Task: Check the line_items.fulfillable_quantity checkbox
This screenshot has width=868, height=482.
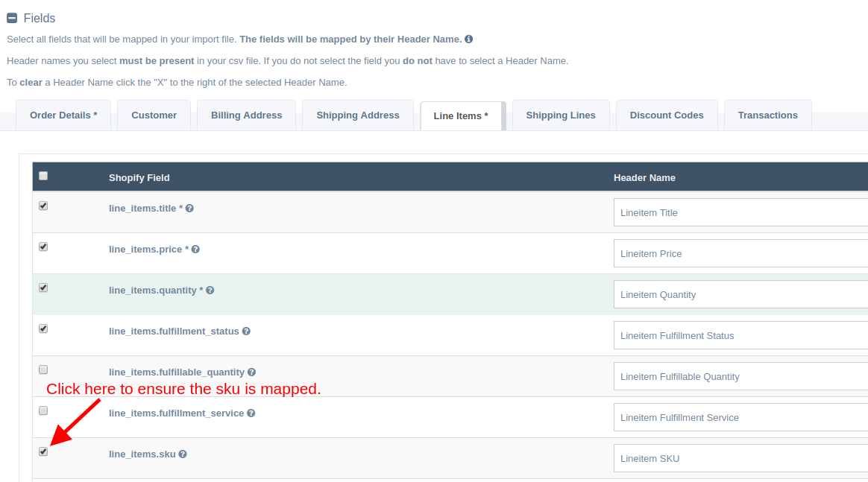Action: [43, 370]
